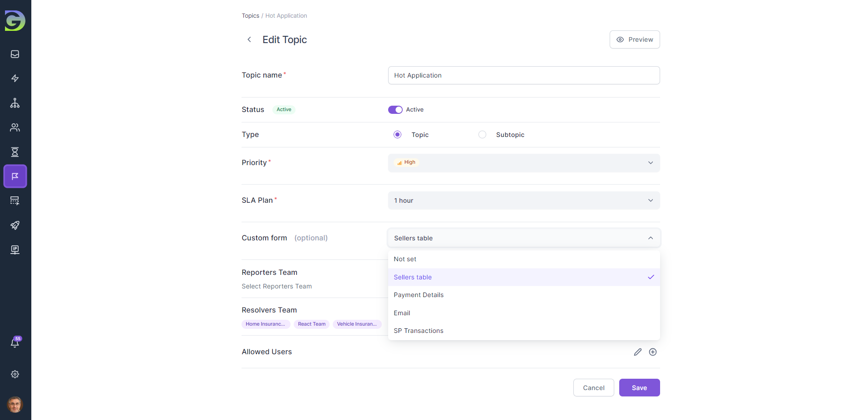The width and height of the screenshot is (868, 420).
Task: Click the lightning bolt sidebar icon
Action: 15,78
